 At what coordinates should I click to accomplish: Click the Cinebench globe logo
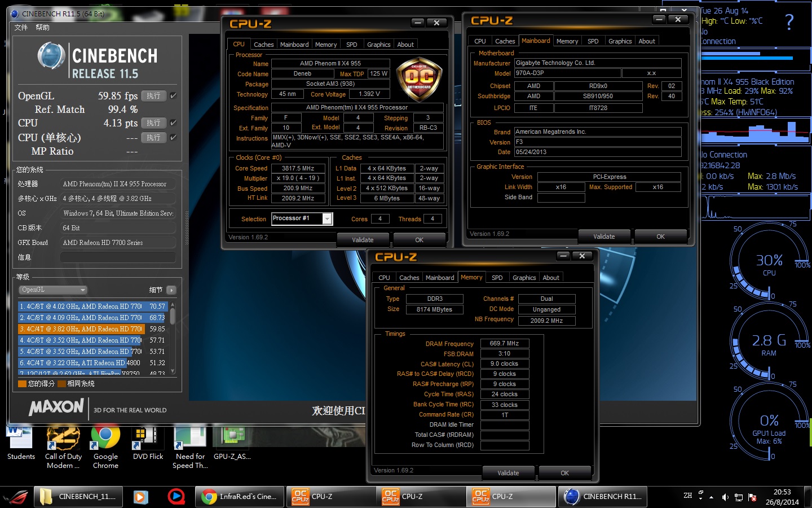tap(51, 57)
